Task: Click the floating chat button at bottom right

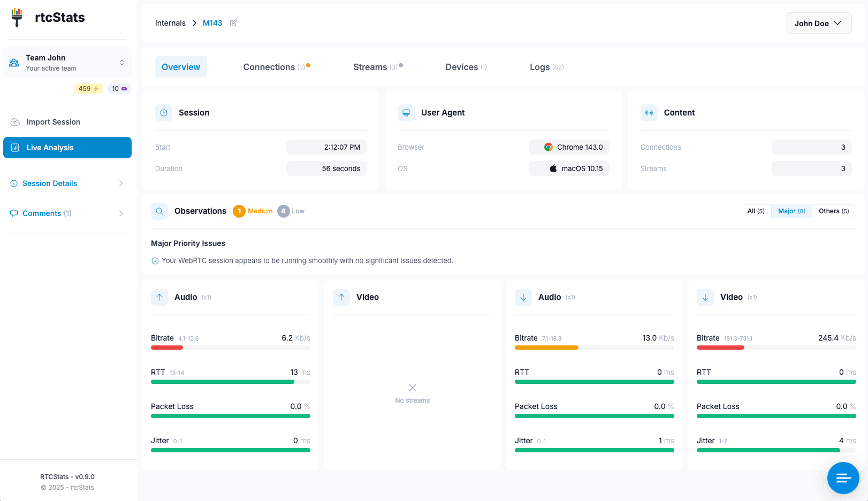Action: 843,477
